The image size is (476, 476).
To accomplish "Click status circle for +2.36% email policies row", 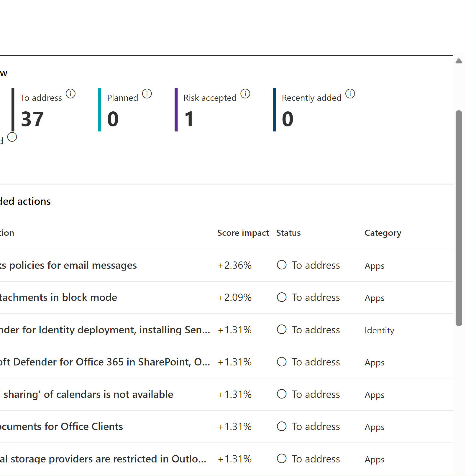I will [282, 265].
